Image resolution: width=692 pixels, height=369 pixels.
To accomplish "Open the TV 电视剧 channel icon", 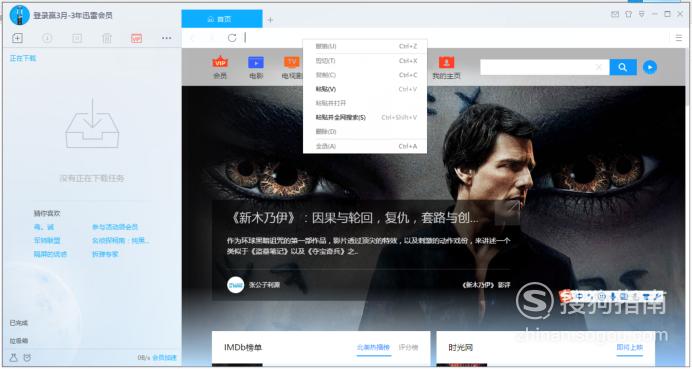I will click(x=292, y=68).
